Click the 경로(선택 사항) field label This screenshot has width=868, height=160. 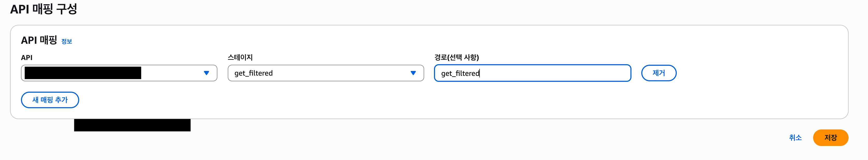[456, 57]
